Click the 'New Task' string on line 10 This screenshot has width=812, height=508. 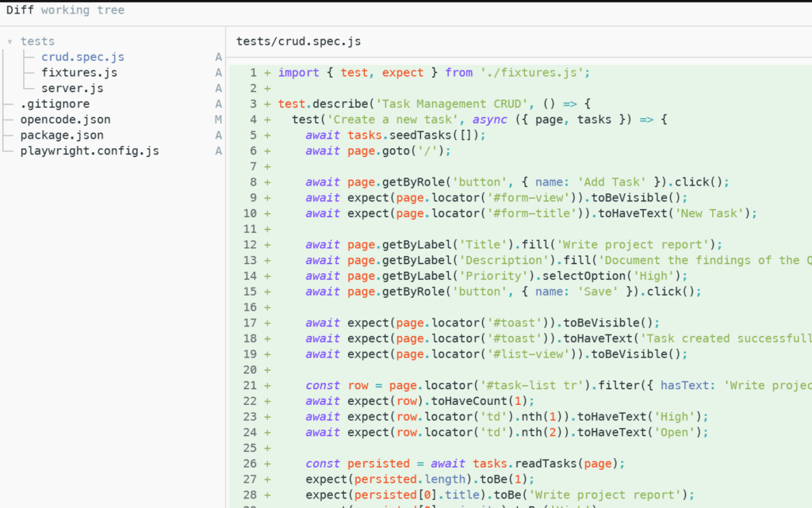(709, 213)
